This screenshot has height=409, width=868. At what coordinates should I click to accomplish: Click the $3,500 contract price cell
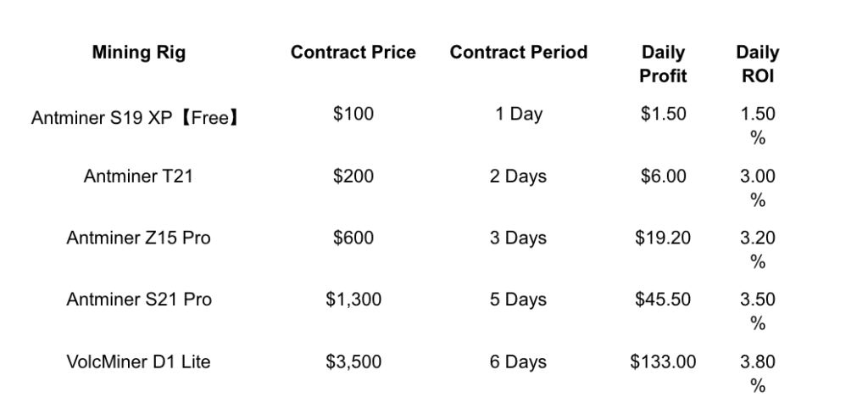coord(353,362)
